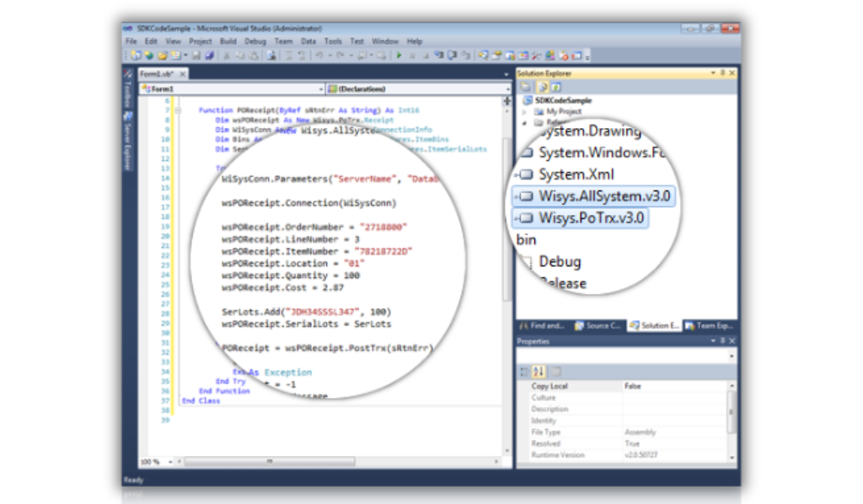The height and width of the screenshot is (504, 863).
Task: Click the Alphabetical sort icon in Properties
Action: (x=539, y=372)
